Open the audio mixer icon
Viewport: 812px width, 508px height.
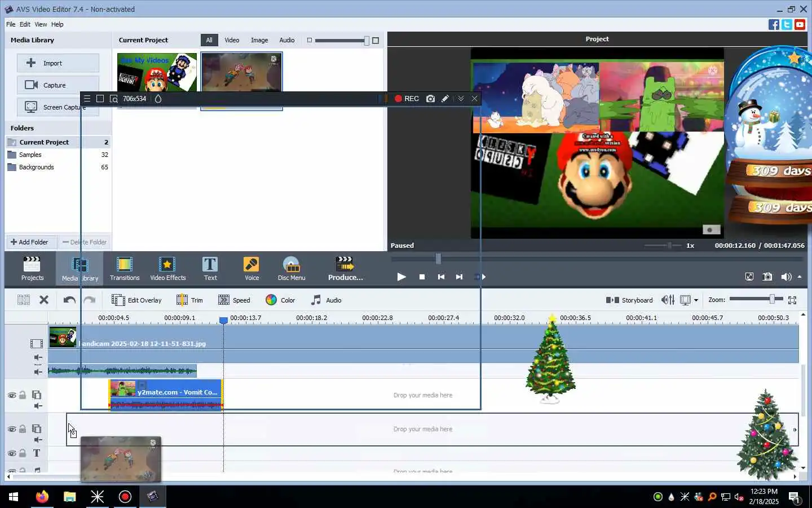(x=668, y=300)
